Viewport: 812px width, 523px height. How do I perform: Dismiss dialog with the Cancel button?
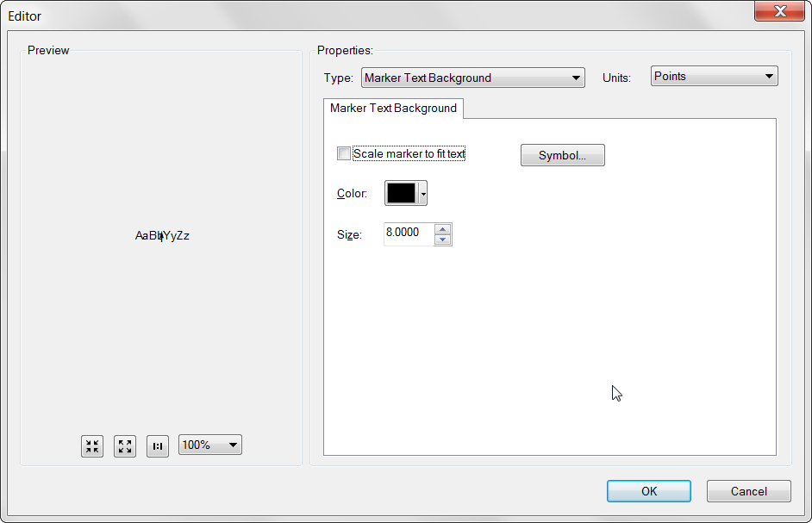pyautogui.click(x=749, y=491)
